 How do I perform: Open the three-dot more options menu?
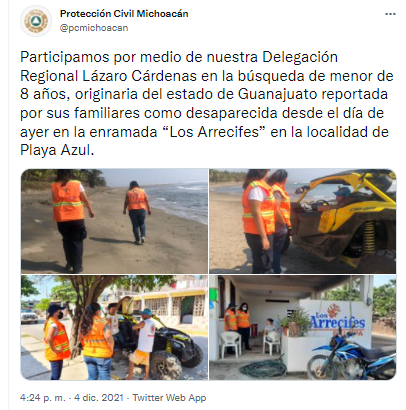(x=390, y=14)
